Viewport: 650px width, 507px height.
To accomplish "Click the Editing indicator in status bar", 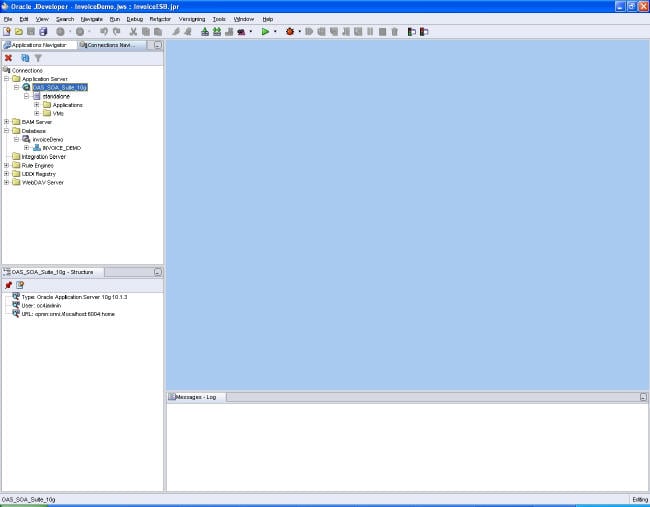I will coord(640,500).
